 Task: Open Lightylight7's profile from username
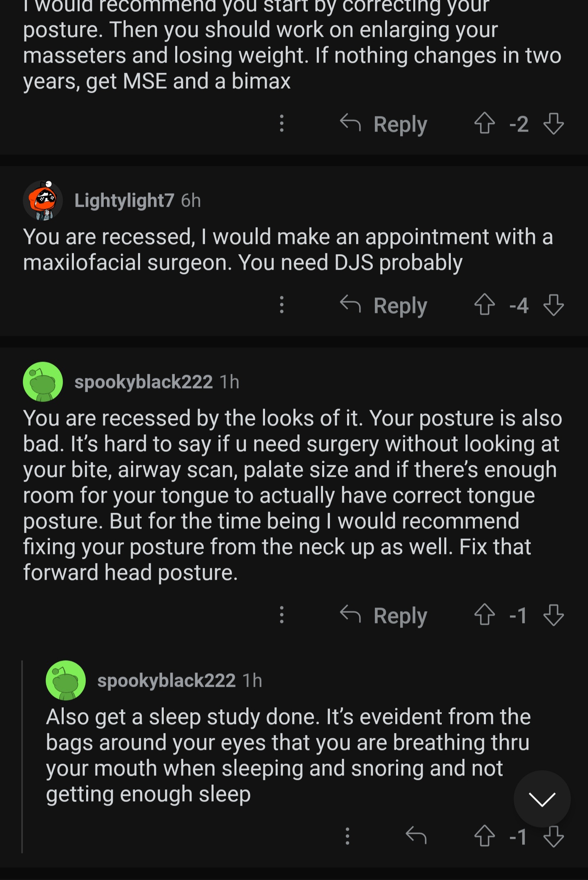124,201
